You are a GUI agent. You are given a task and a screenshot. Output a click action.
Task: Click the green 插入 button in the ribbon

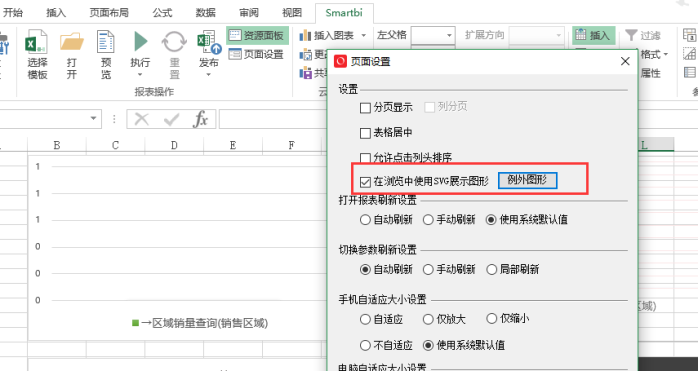coord(594,35)
